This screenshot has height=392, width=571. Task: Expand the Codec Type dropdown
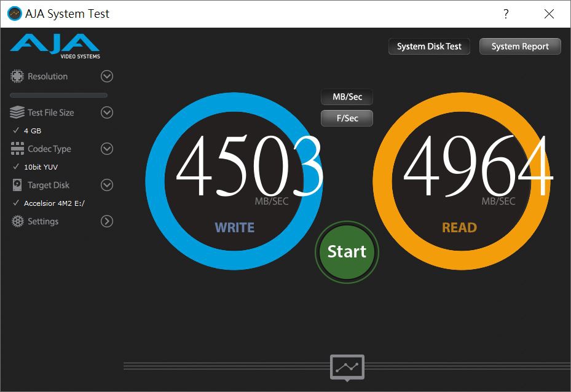pos(107,149)
